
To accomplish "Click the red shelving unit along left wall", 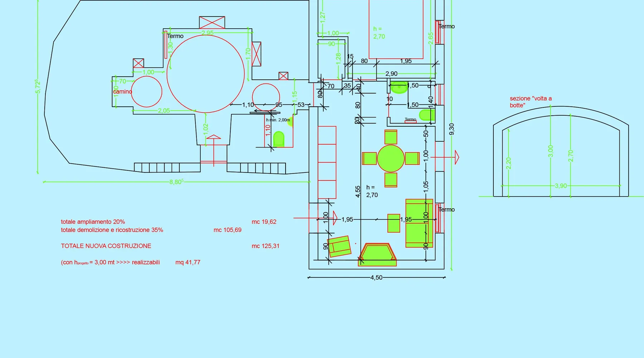I will tap(327, 162).
